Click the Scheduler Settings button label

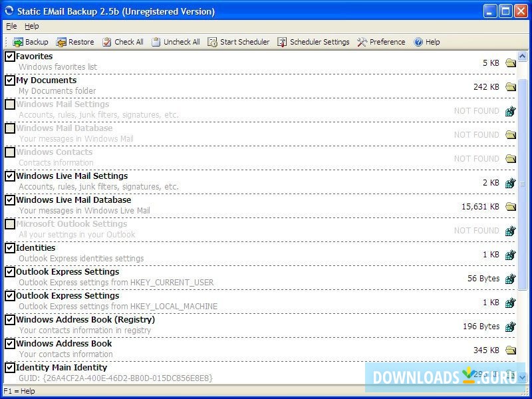coord(320,42)
